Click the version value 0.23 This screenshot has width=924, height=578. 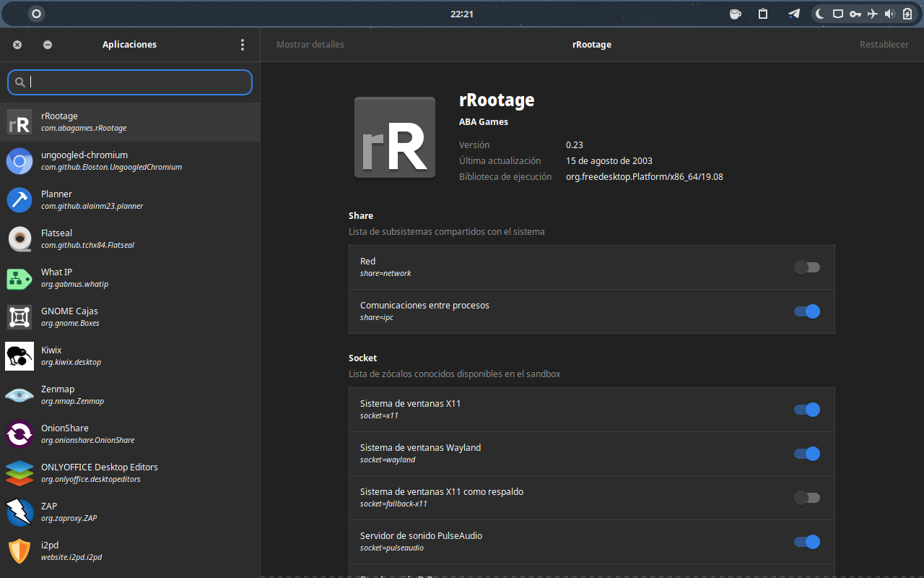575,144
